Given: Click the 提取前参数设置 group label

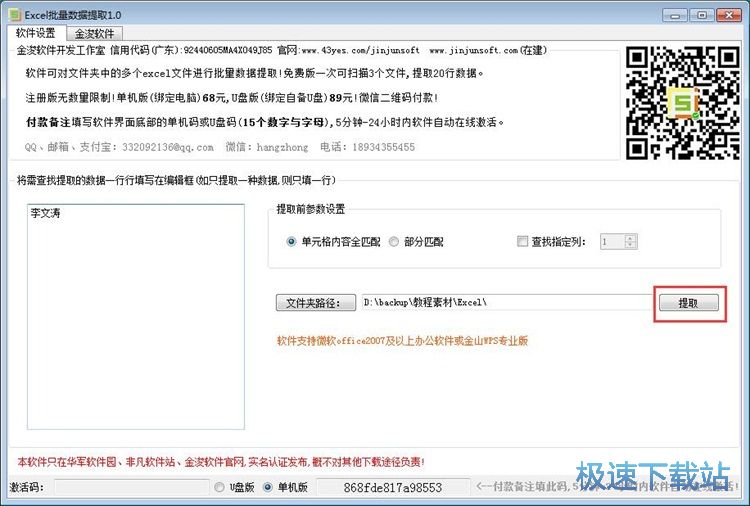Looking at the screenshot, I should (310, 209).
